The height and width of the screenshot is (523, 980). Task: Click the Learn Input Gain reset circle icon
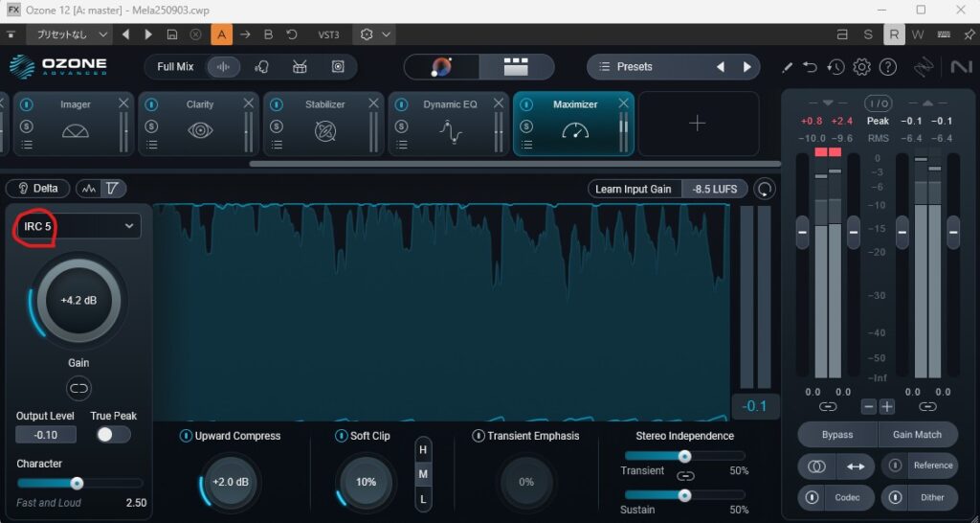point(765,189)
